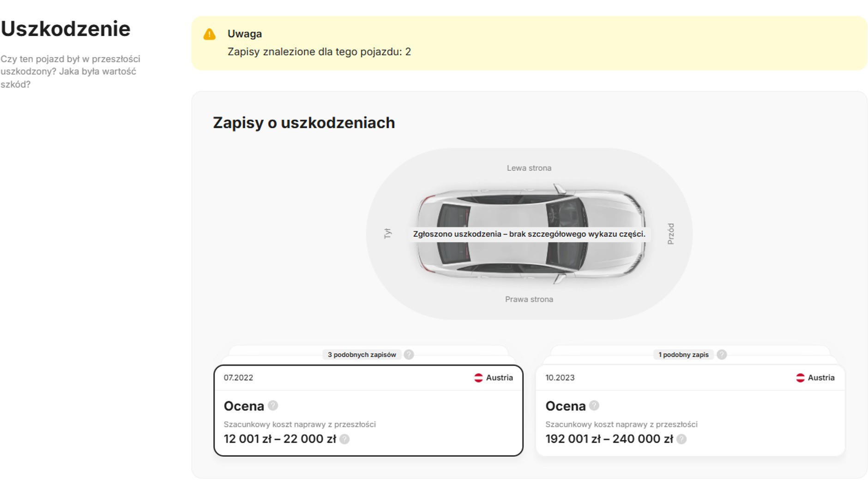
Task: Click the Prawa strona label on the diagram
Action: point(529,299)
